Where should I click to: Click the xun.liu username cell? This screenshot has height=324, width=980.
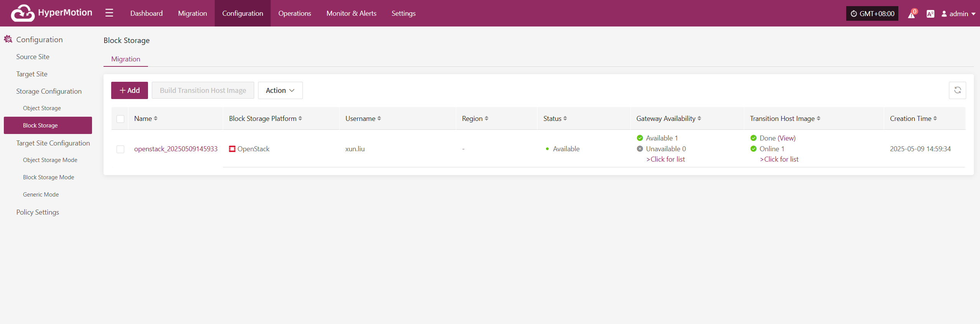[355, 149]
